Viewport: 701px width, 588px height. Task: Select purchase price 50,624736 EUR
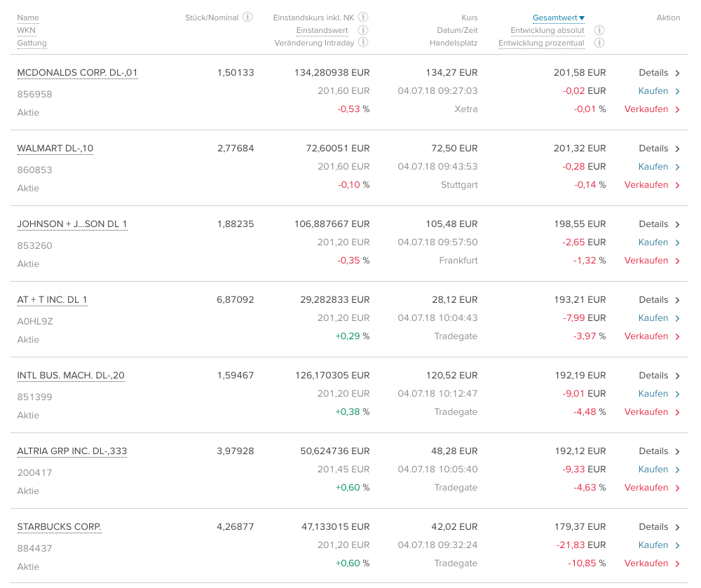click(335, 451)
